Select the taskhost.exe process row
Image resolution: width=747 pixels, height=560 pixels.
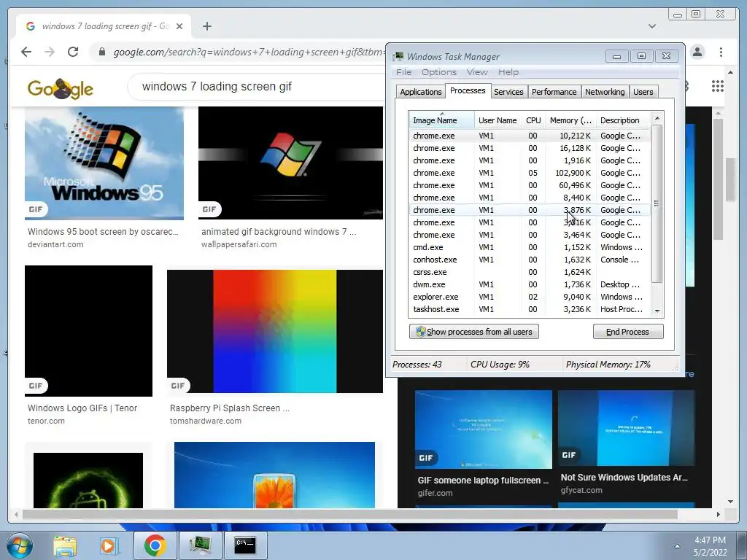pyautogui.click(x=529, y=309)
